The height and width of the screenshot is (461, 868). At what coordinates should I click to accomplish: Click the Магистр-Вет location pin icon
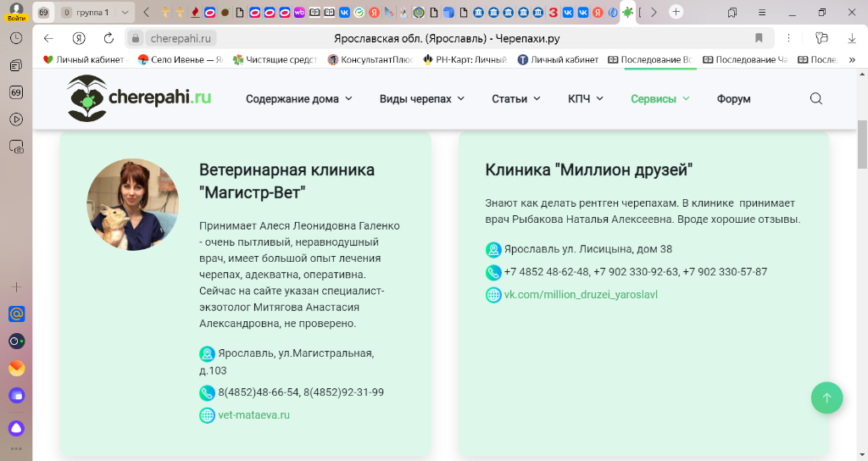coord(207,353)
